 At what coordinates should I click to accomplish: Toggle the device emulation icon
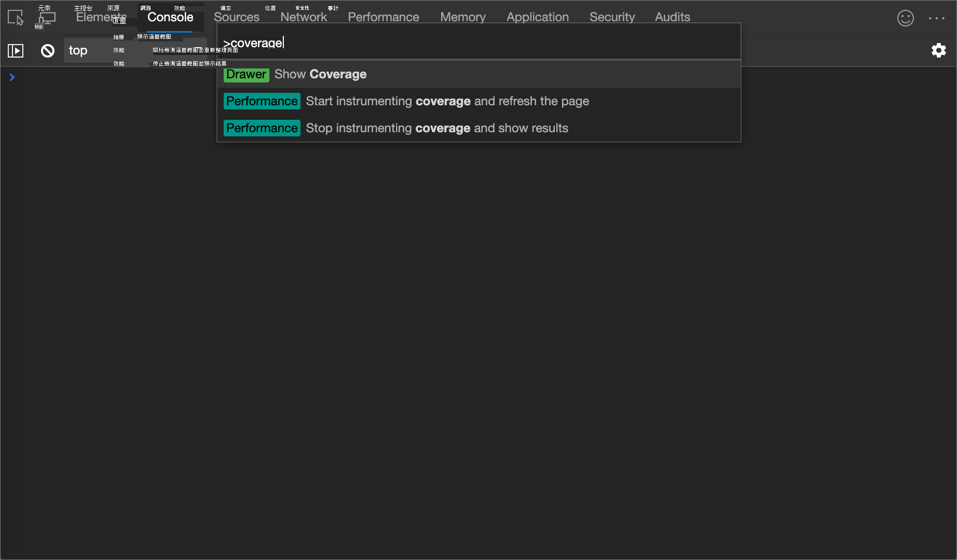47,18
